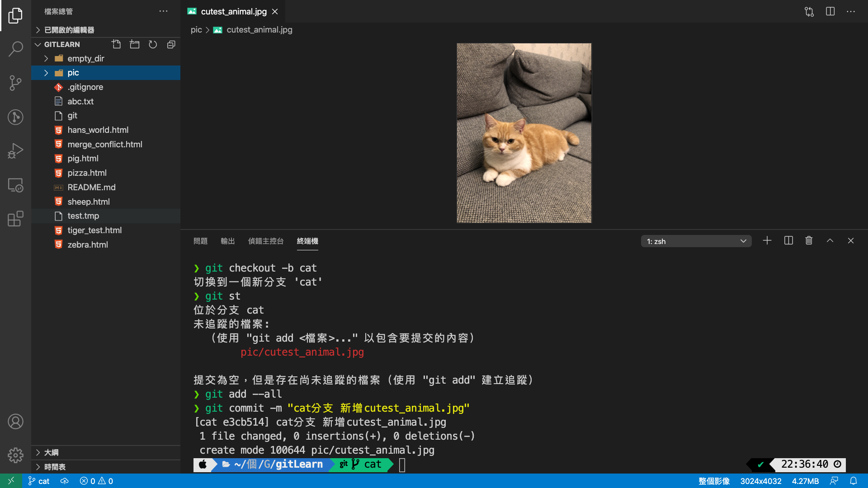Expand the 時間表 timeline section

click(x=106, y=467)
